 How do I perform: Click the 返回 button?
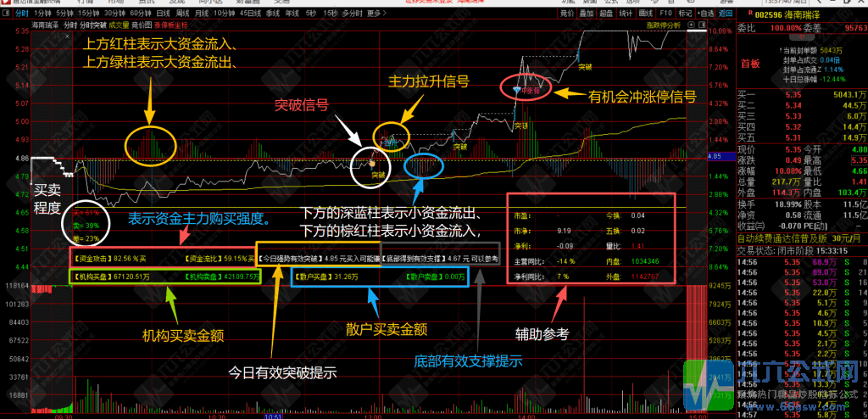point(725,14)
